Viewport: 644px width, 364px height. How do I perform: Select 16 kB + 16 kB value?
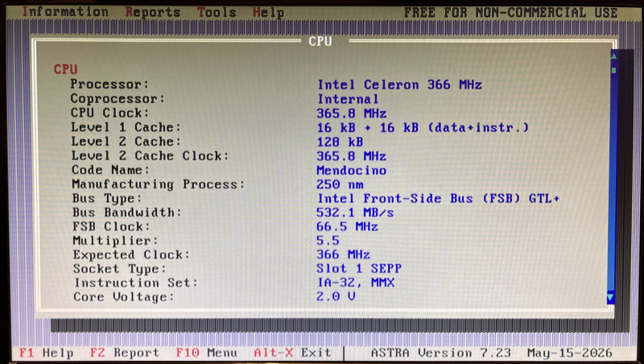(423, 128)
